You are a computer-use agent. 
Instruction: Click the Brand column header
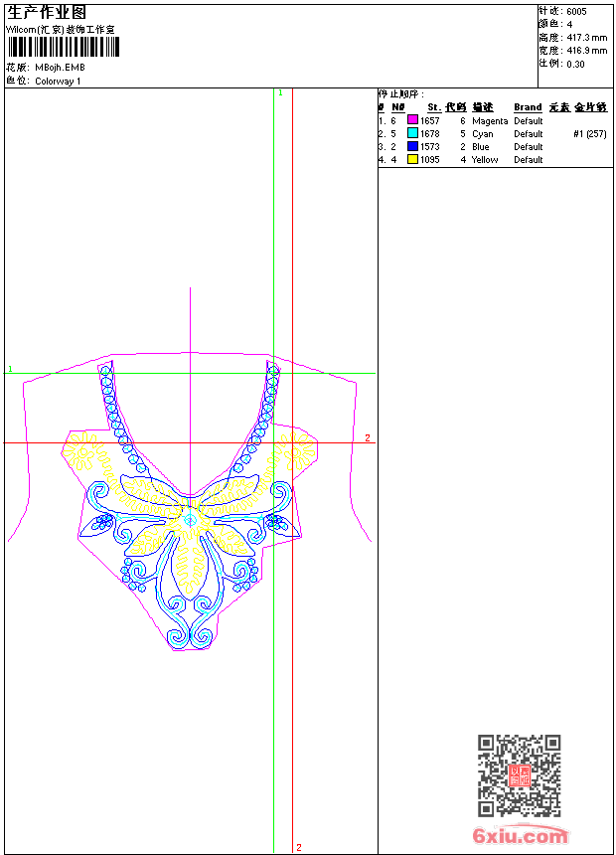click(x=528, y=107)
